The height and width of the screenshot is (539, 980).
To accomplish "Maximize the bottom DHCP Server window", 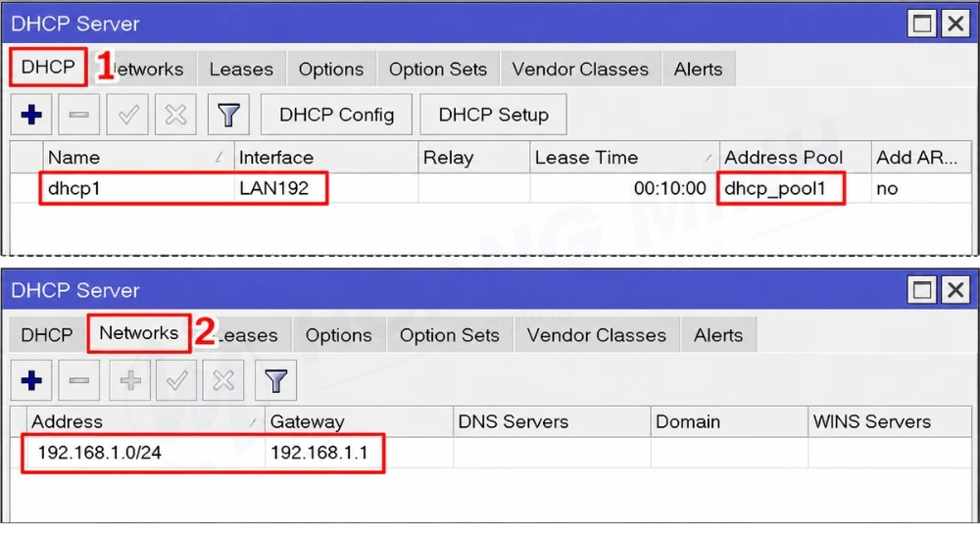I will [922, 290].
